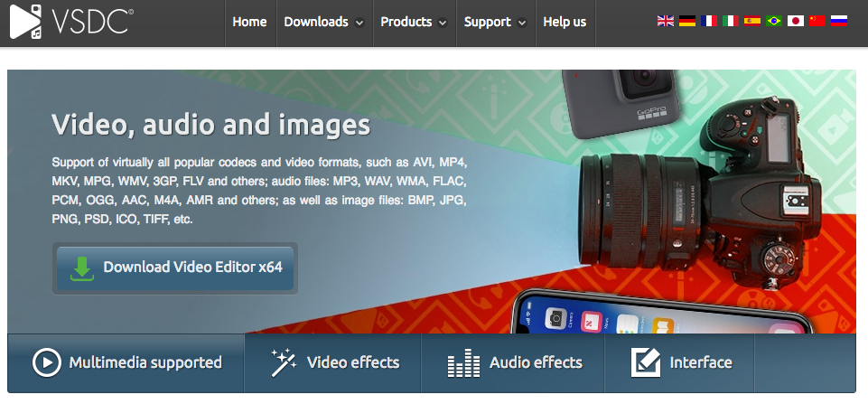The height and width of the screenshot is (404, 868).
Task: Click the DSLR camera image
Action: 700,194
